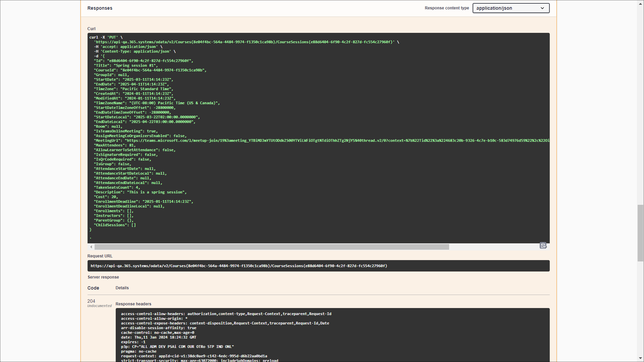This screenshot has height=362, width=644.
Task: Click the Server response label
Action: click(x=103, y=277)
